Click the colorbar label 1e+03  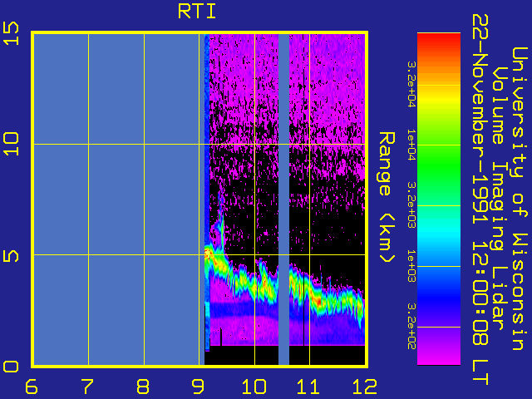tap(411, 266)
